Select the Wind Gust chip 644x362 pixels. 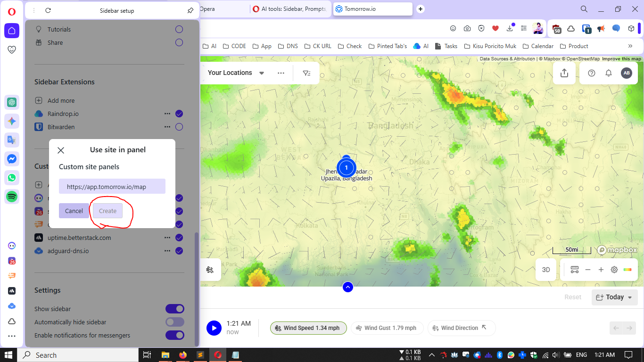388,328
